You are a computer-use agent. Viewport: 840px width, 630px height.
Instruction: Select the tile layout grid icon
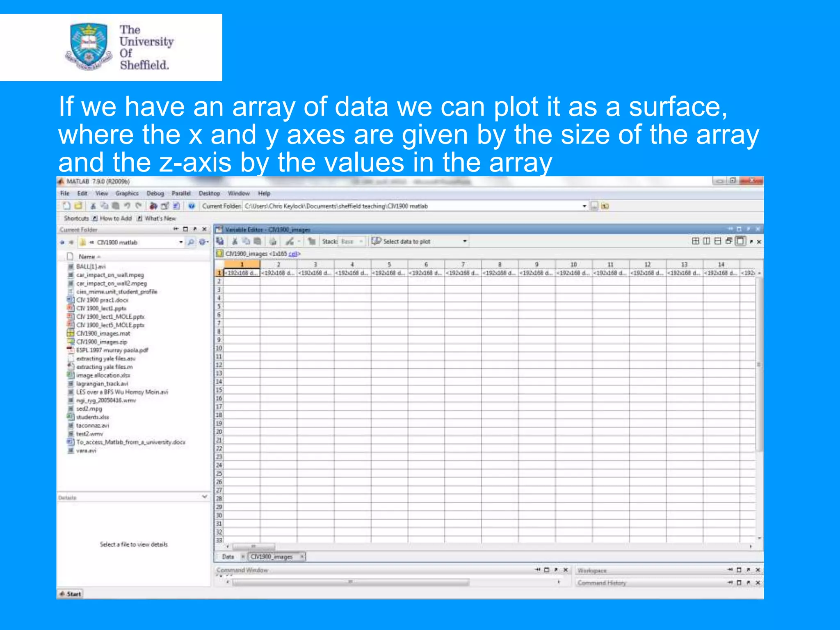(x=695, y=241)
